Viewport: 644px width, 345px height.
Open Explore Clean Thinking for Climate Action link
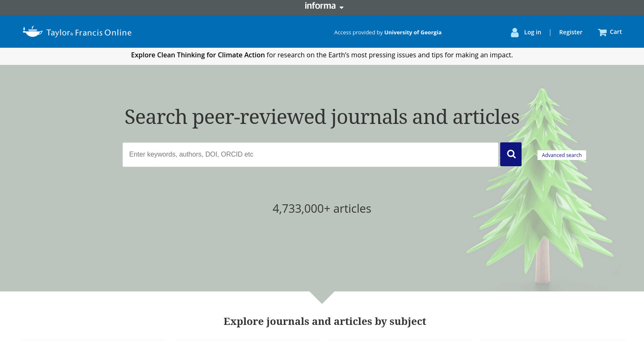[198, 55]
